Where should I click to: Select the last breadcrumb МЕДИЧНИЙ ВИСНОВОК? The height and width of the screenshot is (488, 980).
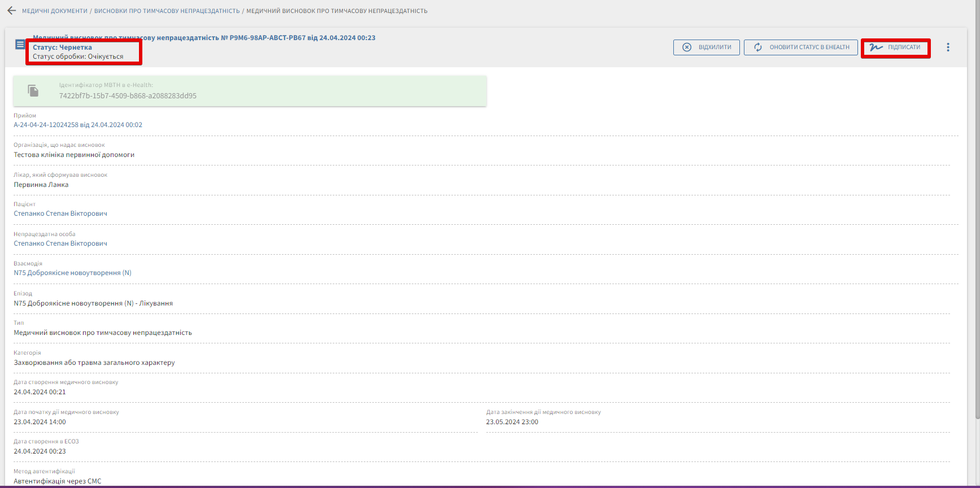tap(337, 11)
